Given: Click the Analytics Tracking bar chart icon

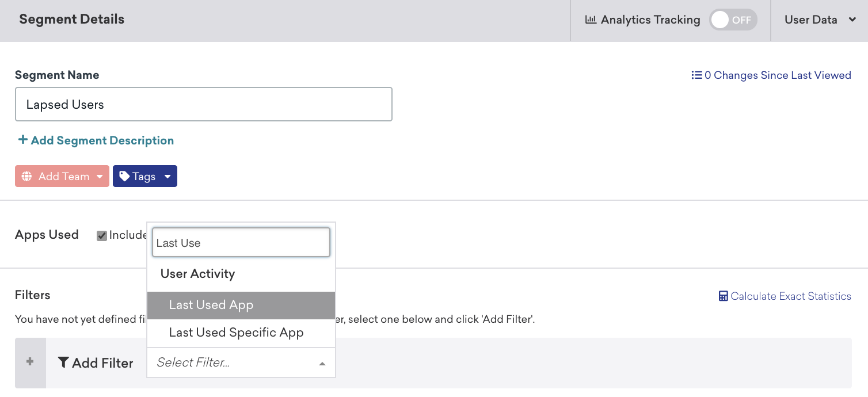Looking at the screenshot, I should click(591, 20).
